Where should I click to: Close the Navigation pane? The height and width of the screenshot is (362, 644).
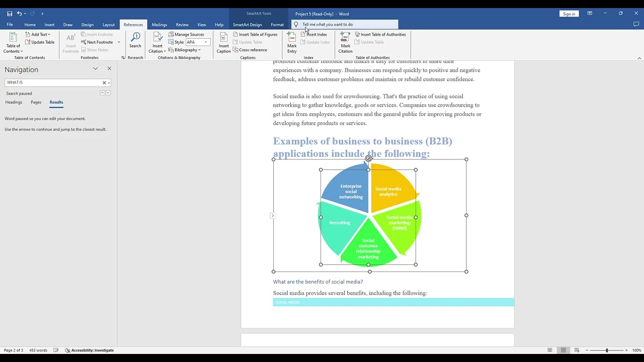coord(109,68)
